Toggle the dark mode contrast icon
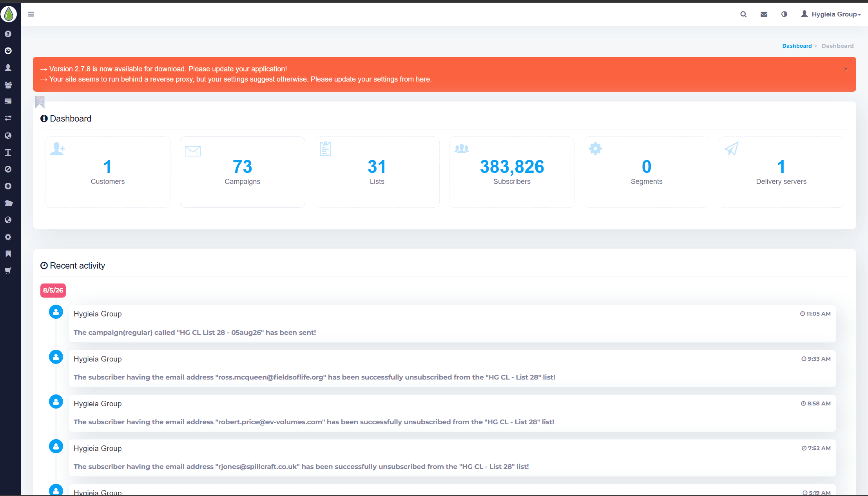Viewport: 868px width, 496px height. [x=784, y=14]
